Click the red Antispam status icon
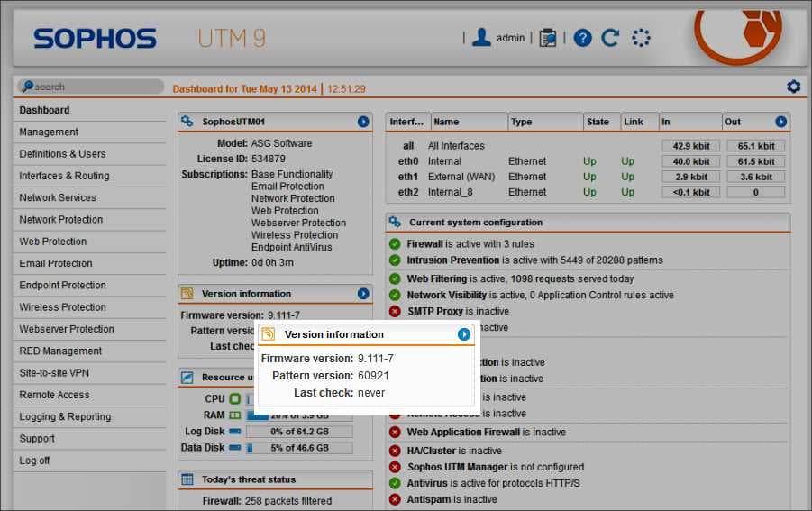This screenshot has height=511, width=812. coord(395,500)
